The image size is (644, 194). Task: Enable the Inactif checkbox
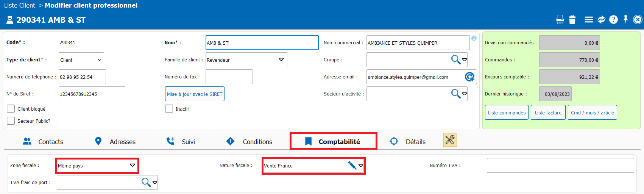click(x=169, y=109)
